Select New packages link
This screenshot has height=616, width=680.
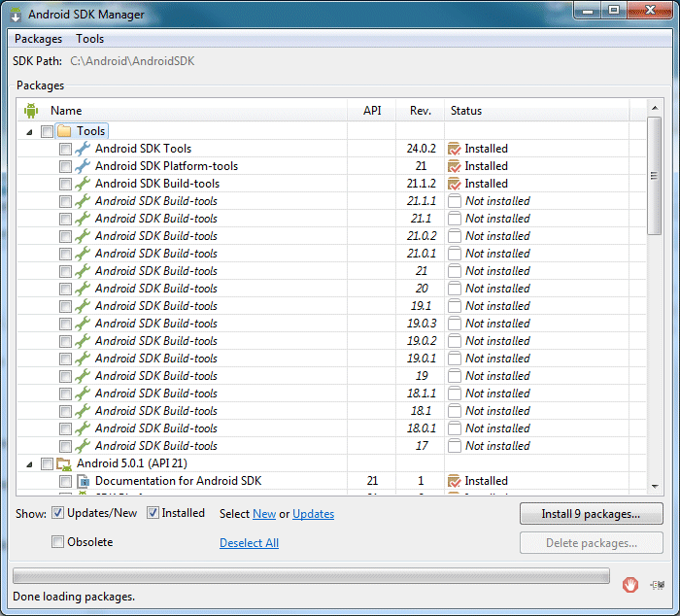264,514
